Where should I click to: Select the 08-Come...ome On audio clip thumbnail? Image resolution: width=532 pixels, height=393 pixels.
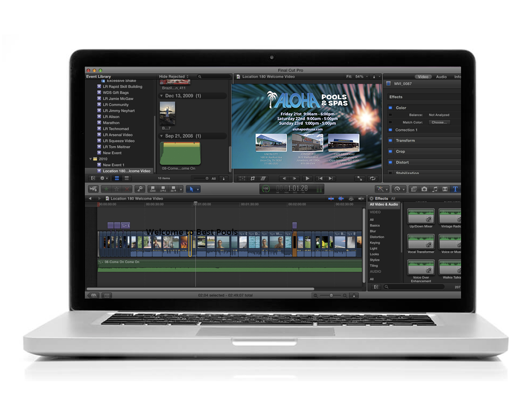click(180, 153)
